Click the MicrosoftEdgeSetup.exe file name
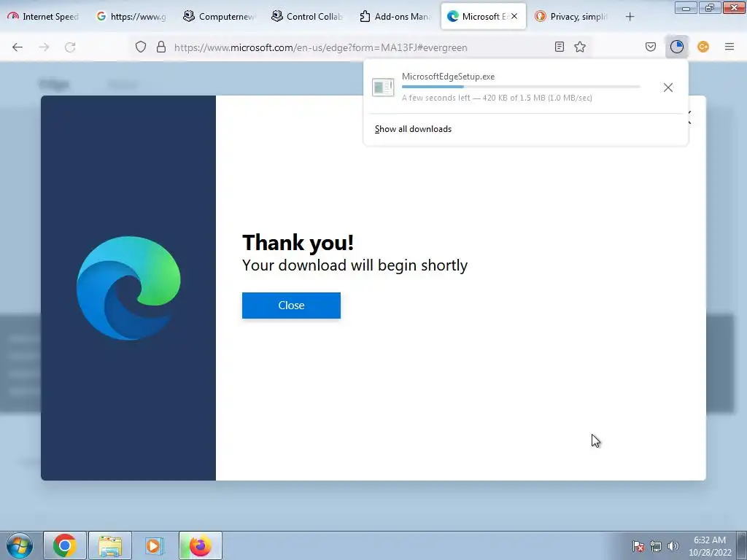 (449, 77)
